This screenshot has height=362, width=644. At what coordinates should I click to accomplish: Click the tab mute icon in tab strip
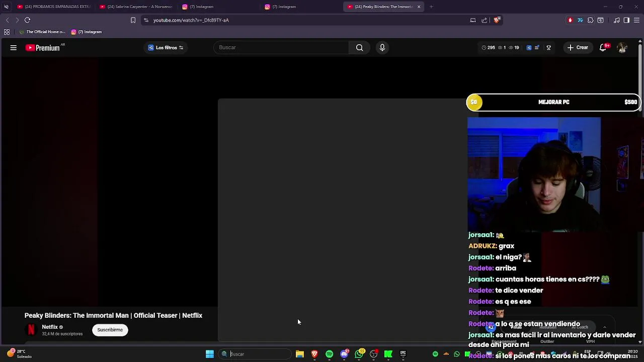point(6,7)
